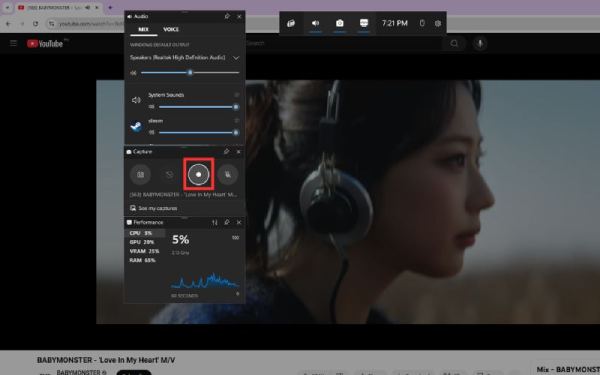Mute the BABYMONSTER tab audio icon
This screenshot has width=600, height=375.
(x=88, y=7)
